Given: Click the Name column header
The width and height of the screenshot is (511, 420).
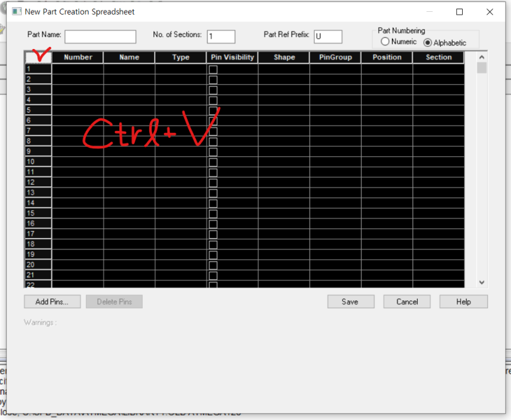Looking at the screenshot, I should click(129, 58).
